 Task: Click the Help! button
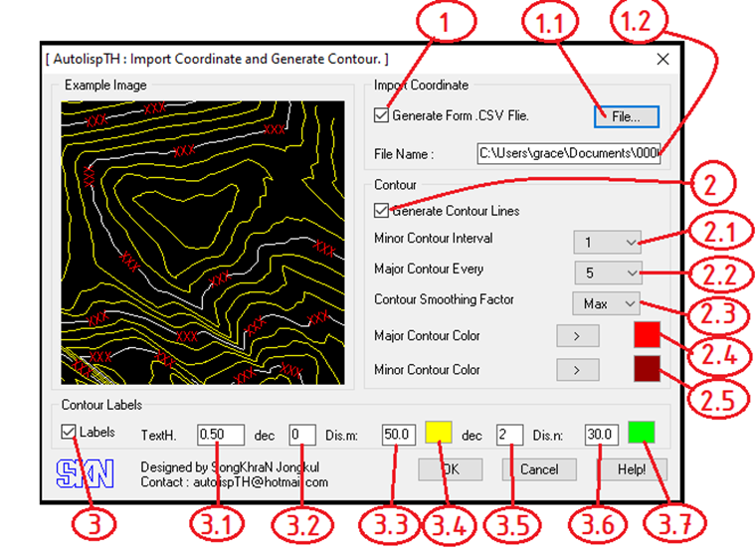632,469
